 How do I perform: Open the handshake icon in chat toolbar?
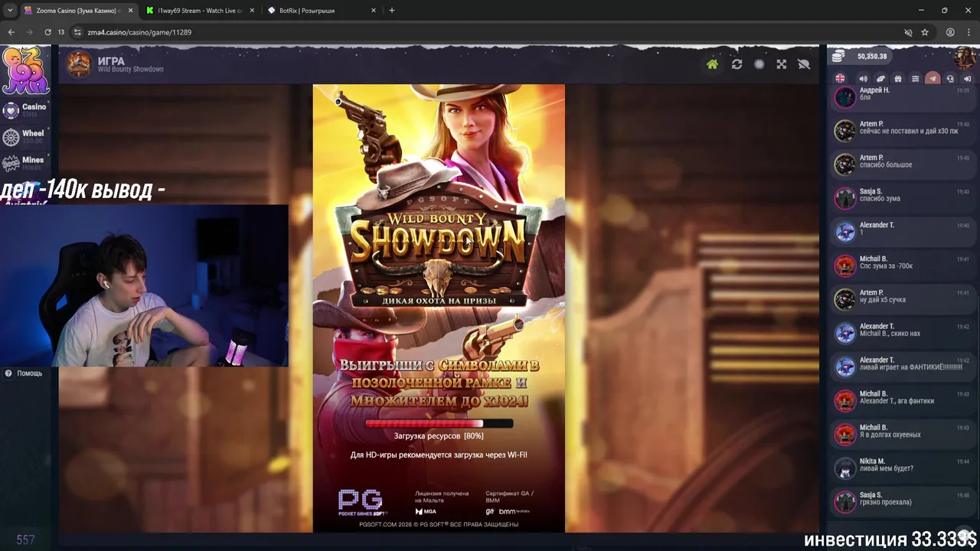pyautogui.click(x=880, y=79)
